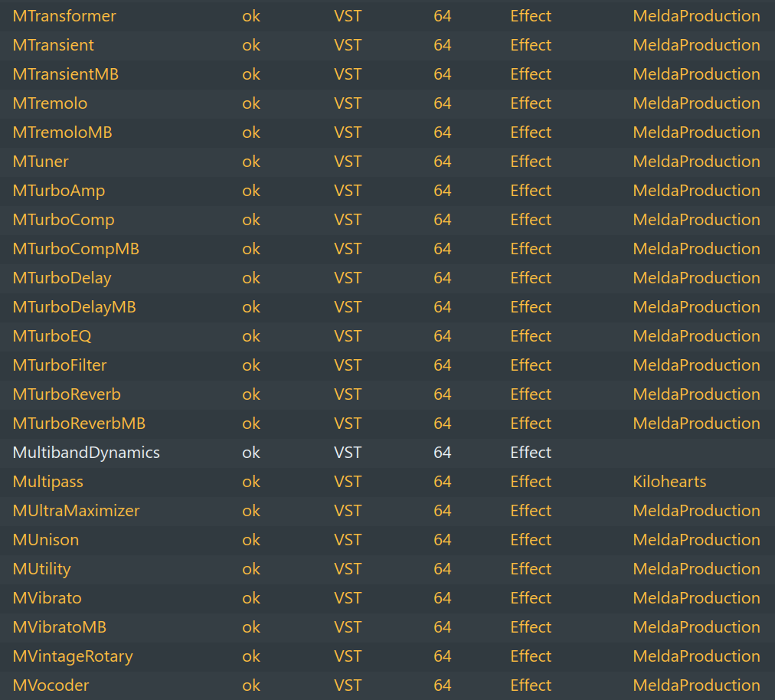Click the MeldaProduction vendor for MUltraMaximizer

coord(696,511)
